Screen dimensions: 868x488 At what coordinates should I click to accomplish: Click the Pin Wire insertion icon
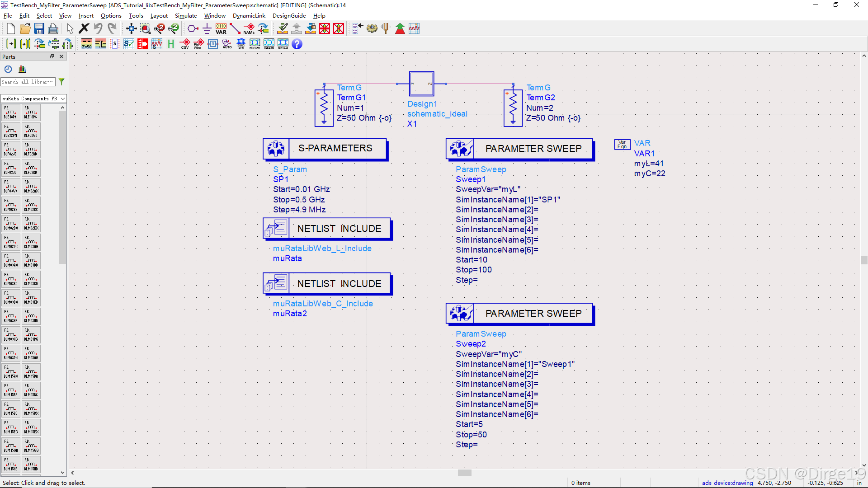coord(198,44)
